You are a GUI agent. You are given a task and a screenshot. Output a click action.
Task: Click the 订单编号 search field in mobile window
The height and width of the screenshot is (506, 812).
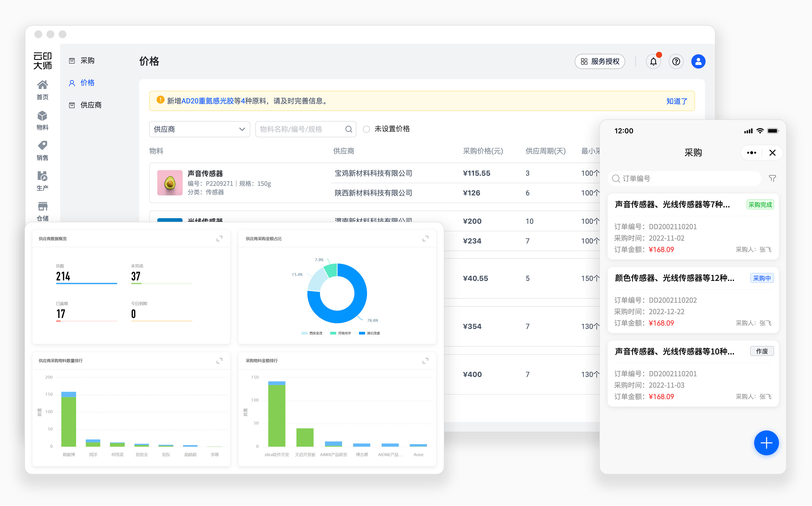click(685, 179)
